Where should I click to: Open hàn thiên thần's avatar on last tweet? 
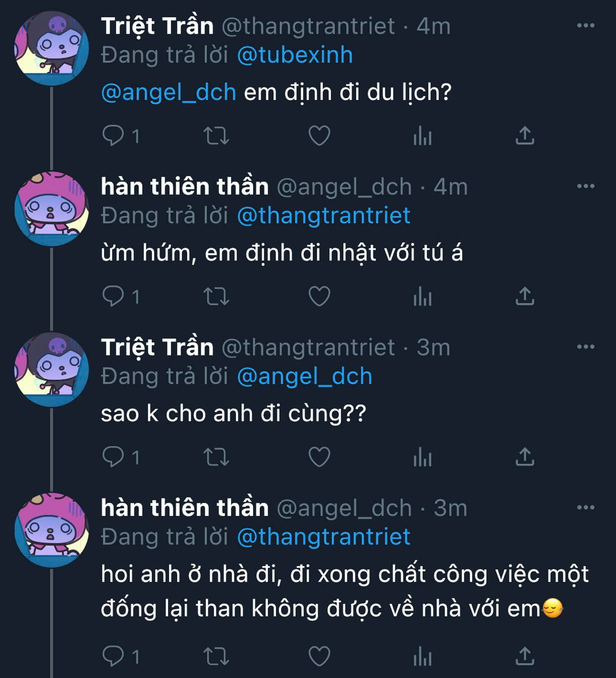pyautogui.click(x=51, y=530)
